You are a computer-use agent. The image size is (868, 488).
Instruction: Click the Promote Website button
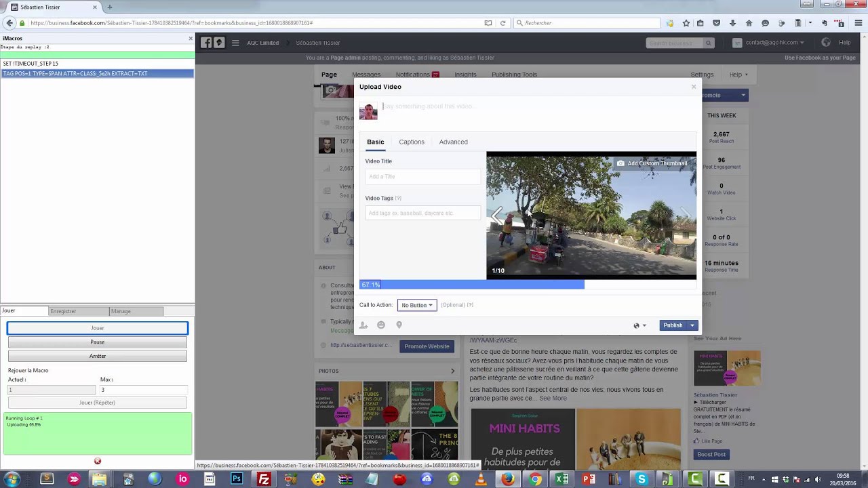pos(427,346)
